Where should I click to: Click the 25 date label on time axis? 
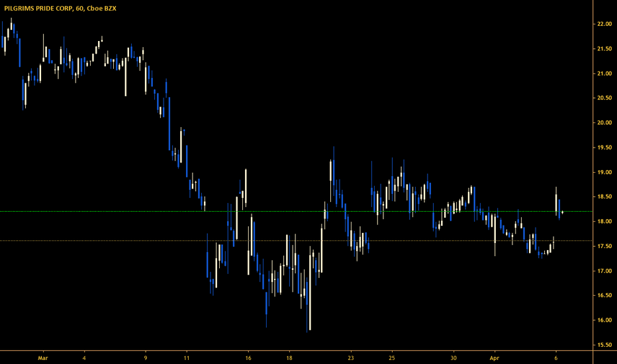(x=392, y=358)
